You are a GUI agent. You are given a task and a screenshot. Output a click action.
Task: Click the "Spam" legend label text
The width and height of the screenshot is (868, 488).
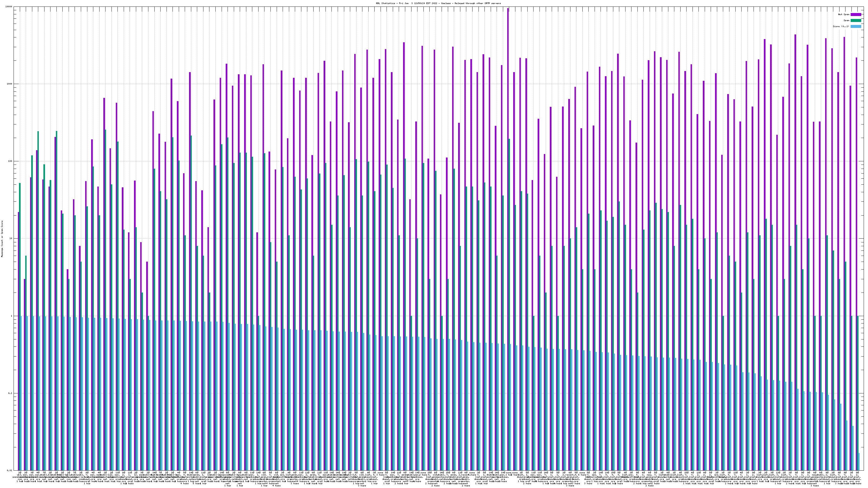[846, 21]
